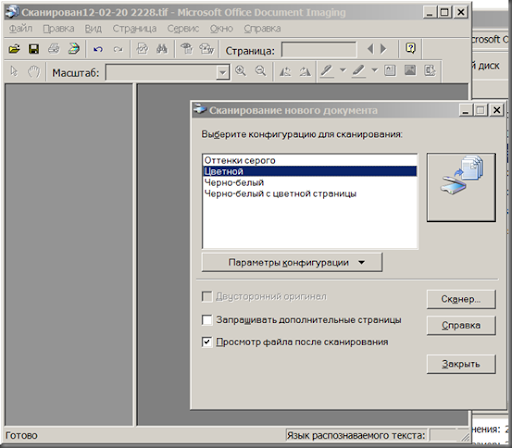
Task: Open the Вид menu
Action: [93, 29]
